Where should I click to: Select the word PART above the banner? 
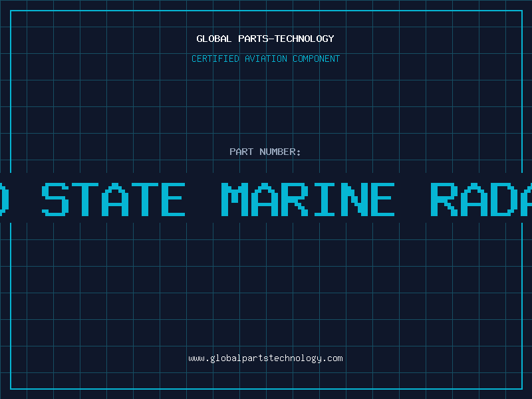241,152
